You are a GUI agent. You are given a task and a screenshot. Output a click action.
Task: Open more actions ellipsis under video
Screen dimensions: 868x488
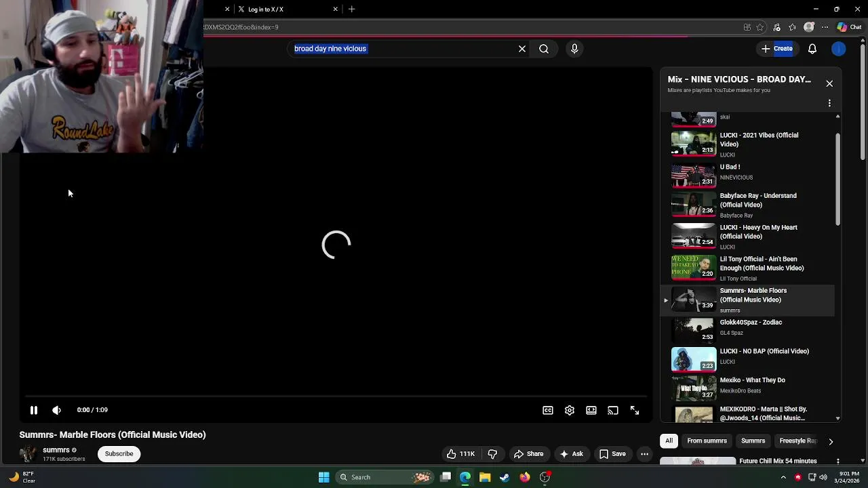tap(645, 454)
